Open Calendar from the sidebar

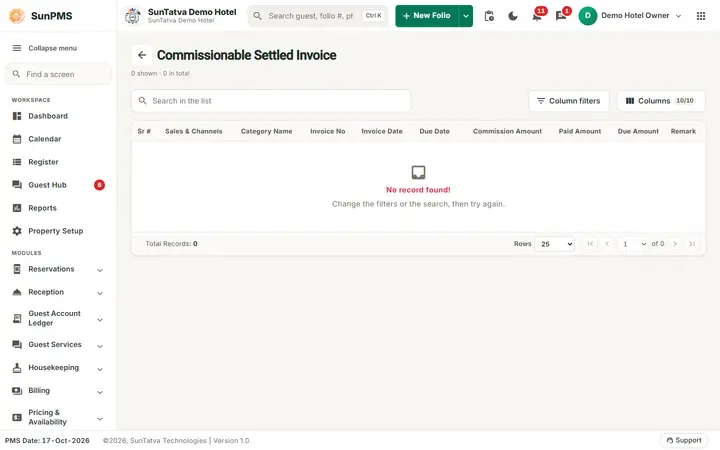click(x=58, y=139)
